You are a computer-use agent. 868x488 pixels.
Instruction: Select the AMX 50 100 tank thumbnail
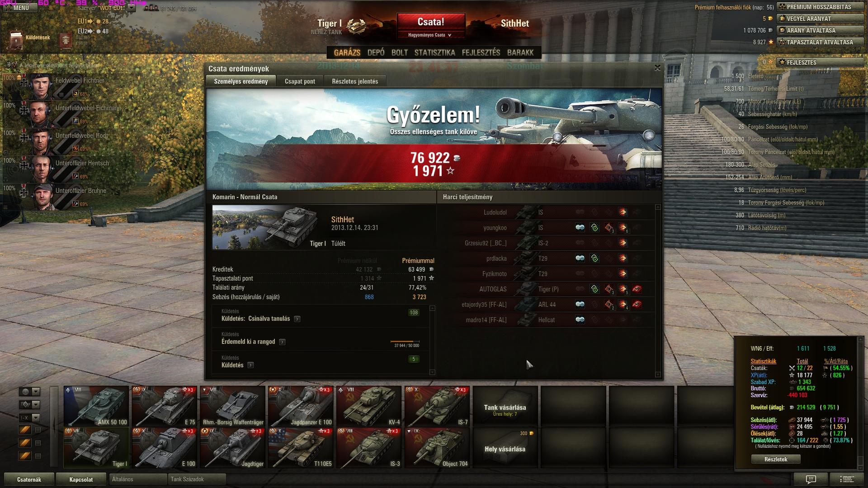[96, 406]
